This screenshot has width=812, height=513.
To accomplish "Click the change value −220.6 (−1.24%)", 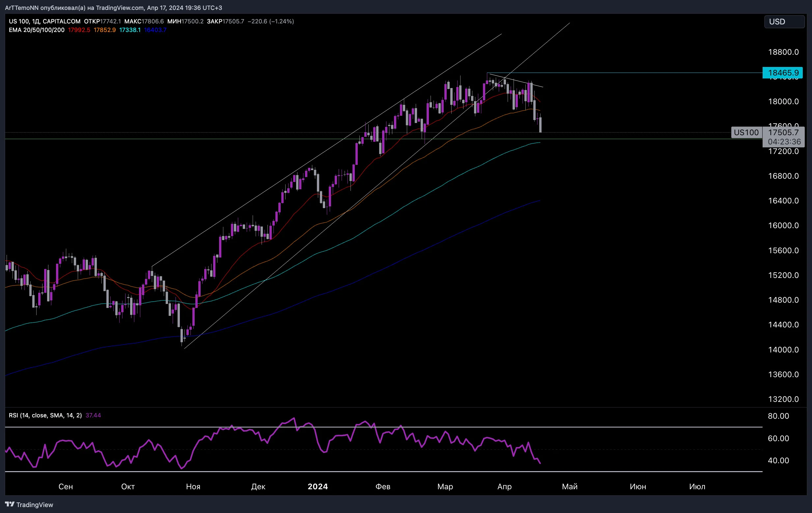I will (271, 21).
